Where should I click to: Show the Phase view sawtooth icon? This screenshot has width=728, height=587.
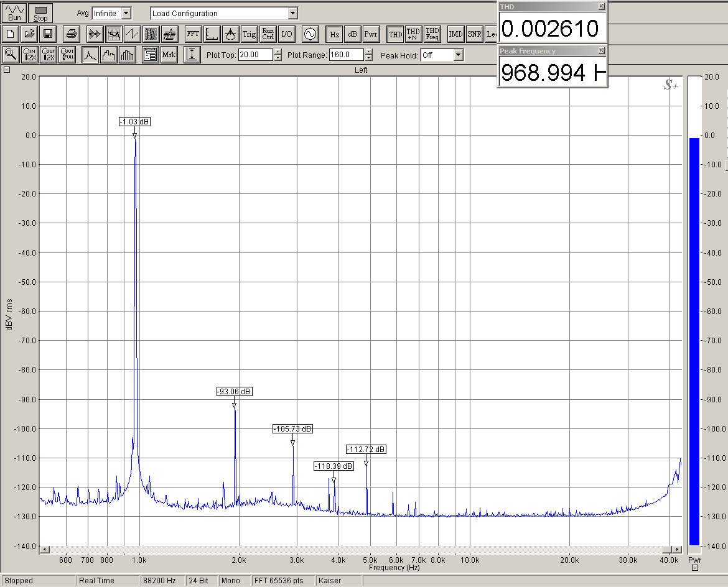coord(133,34)
